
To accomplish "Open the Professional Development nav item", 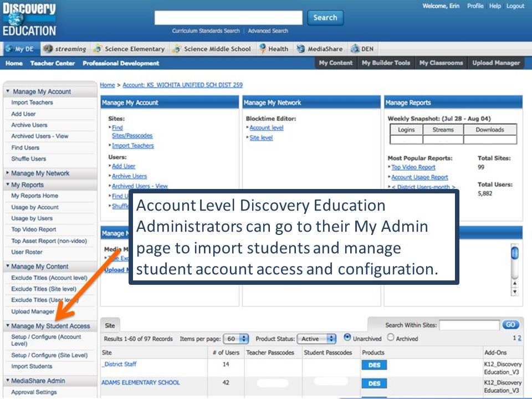I will [x=121, y=63].
